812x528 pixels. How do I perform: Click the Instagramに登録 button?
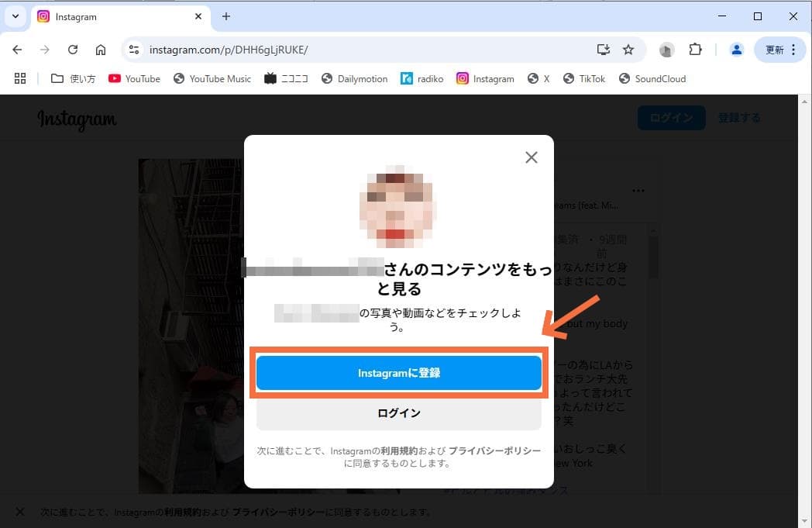coord(399,373)
